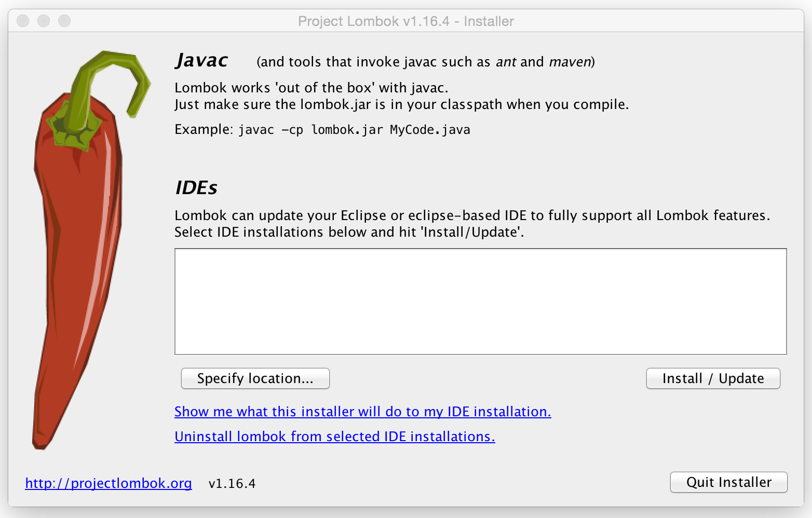The height and width of the screenshot is (518, 812).
Task: Click the red chili pepper body
Action: pos(78,260)
